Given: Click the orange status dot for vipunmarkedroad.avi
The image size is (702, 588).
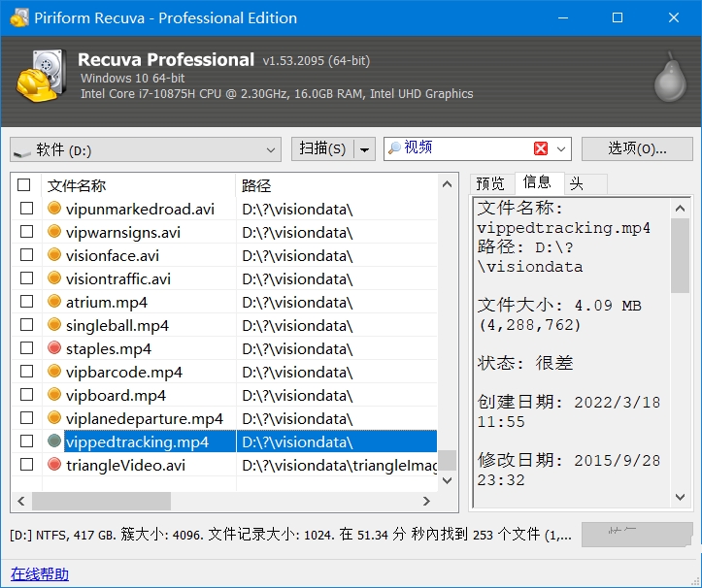Looking at the screenshot, I should 54,208.
